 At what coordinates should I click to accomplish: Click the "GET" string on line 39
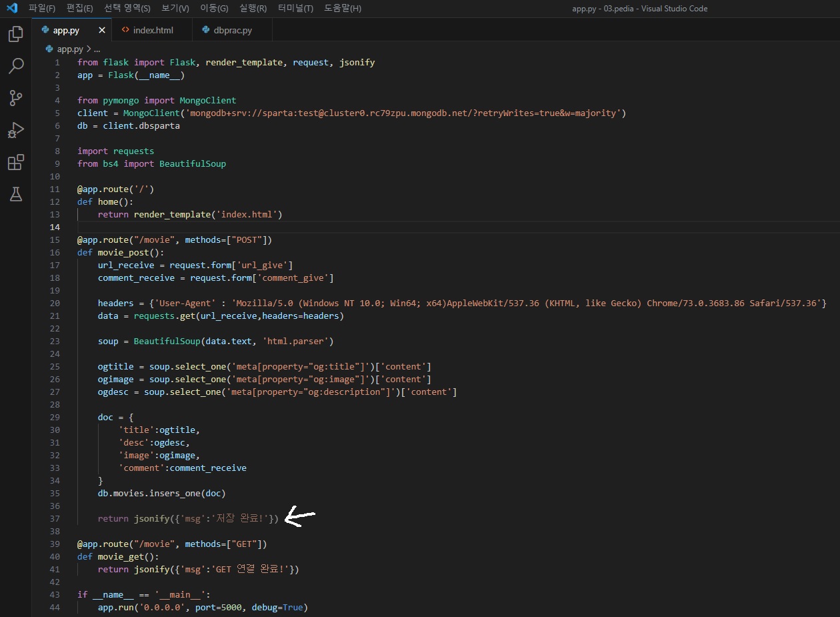coord(247,544)
